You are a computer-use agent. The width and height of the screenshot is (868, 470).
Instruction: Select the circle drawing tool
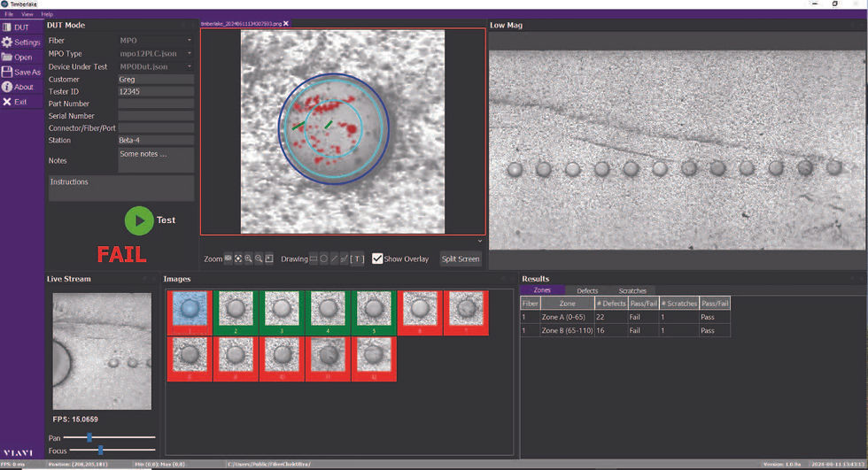coord(324,259)
